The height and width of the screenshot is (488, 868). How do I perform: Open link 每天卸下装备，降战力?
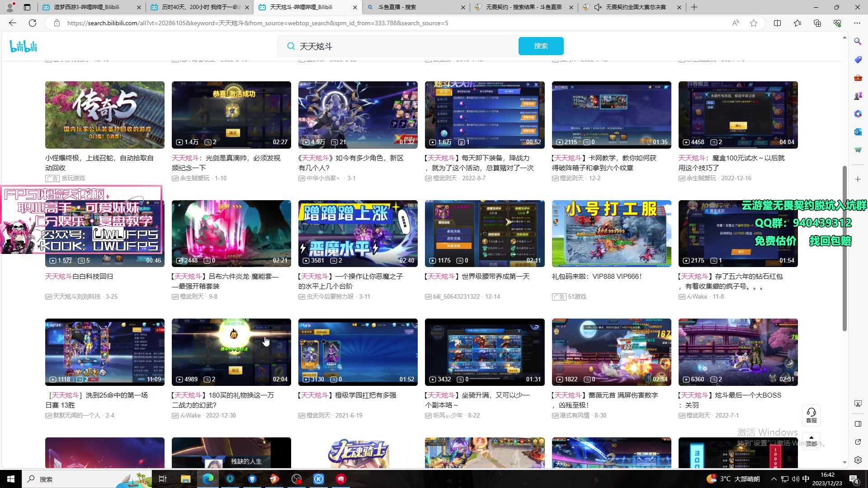(x=479, y=163)
